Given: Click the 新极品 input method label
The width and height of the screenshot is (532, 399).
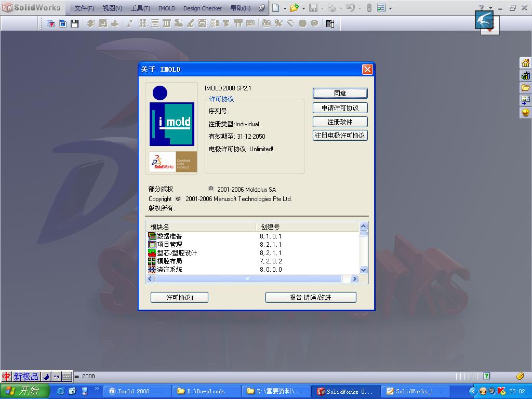Looking at the screenshot, I should pyautogui.click(x=26, y=377).
